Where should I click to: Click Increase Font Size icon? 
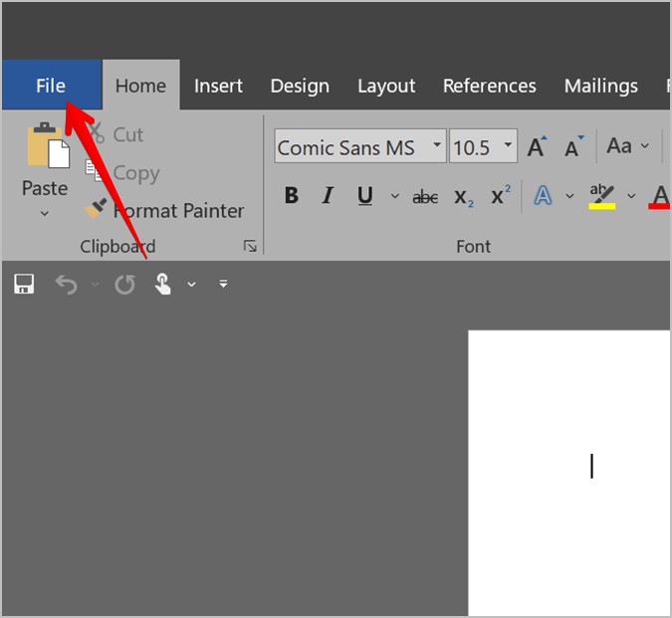click(x=537, y=147)
